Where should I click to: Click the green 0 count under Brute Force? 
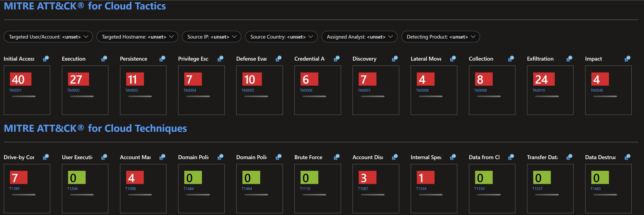[x=309, y=177]
